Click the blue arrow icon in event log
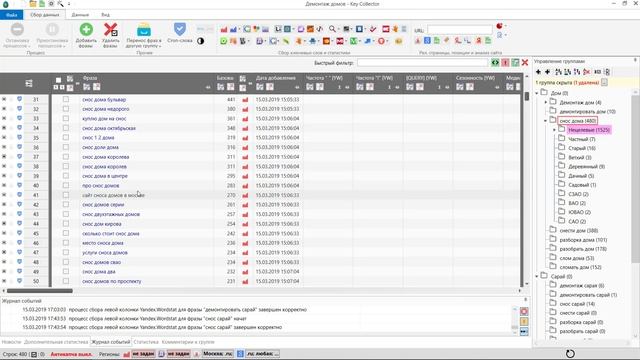Viewport: 640px width, 360px height. [524, 331]
